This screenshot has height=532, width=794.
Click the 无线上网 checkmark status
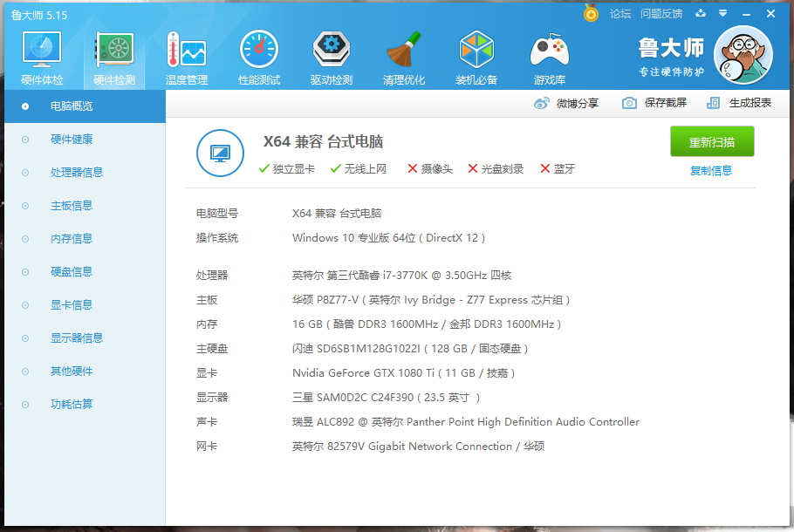[359, 169]
